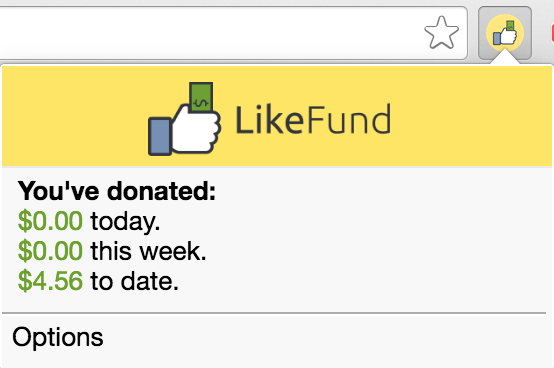Click the $0.00 amount donated today
This screenshot has width=554, height=368.
pyautogui.click(x=50, y=221)
